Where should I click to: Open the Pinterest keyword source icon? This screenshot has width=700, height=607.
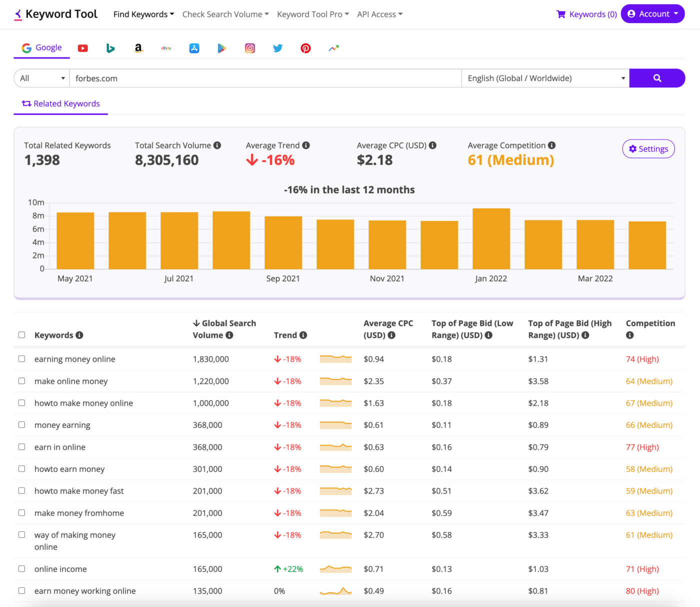(305, 48)
